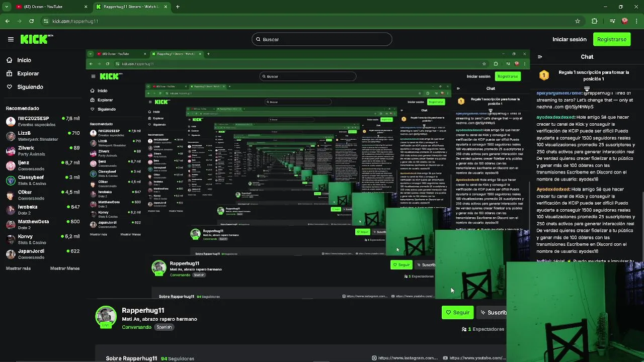Open the outermost Kick hamburger sidebar menu
Image resolution: width=644 pixels, height=362 pixels.
(x=11, y=39)
